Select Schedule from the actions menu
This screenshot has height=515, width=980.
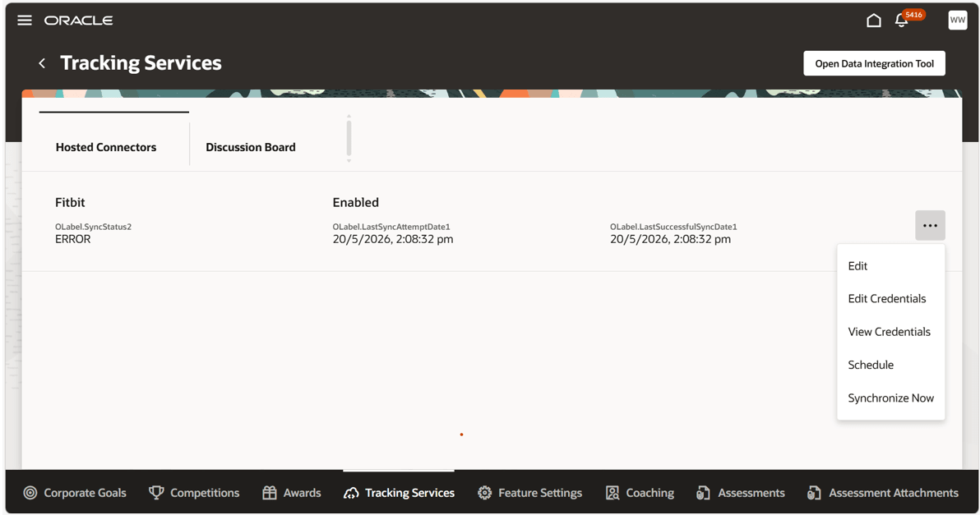890,365
